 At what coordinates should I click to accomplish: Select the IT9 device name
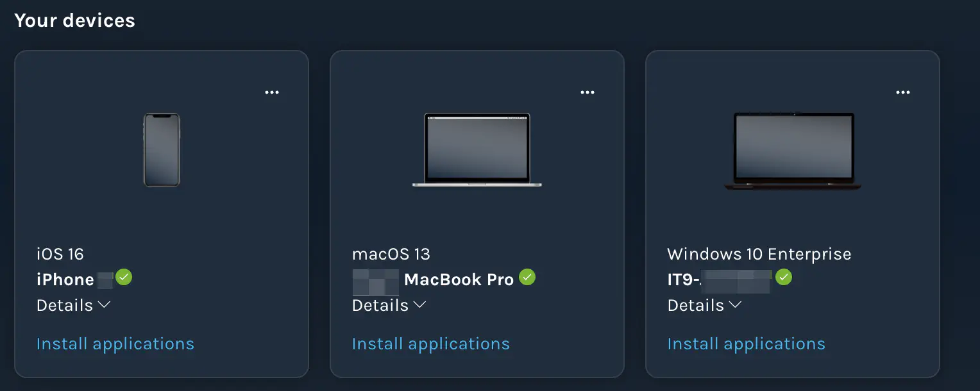pyautogui.click(x=718, y=280)
